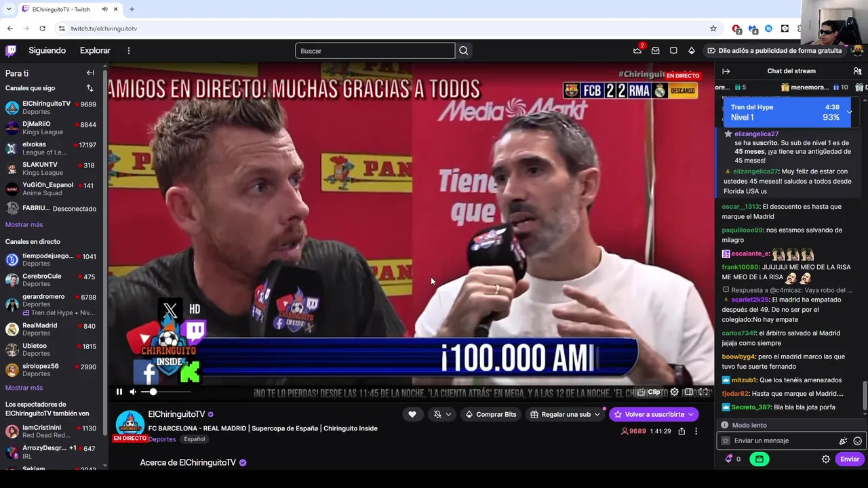Open chat settings gear icon

(x=825, y=459)
